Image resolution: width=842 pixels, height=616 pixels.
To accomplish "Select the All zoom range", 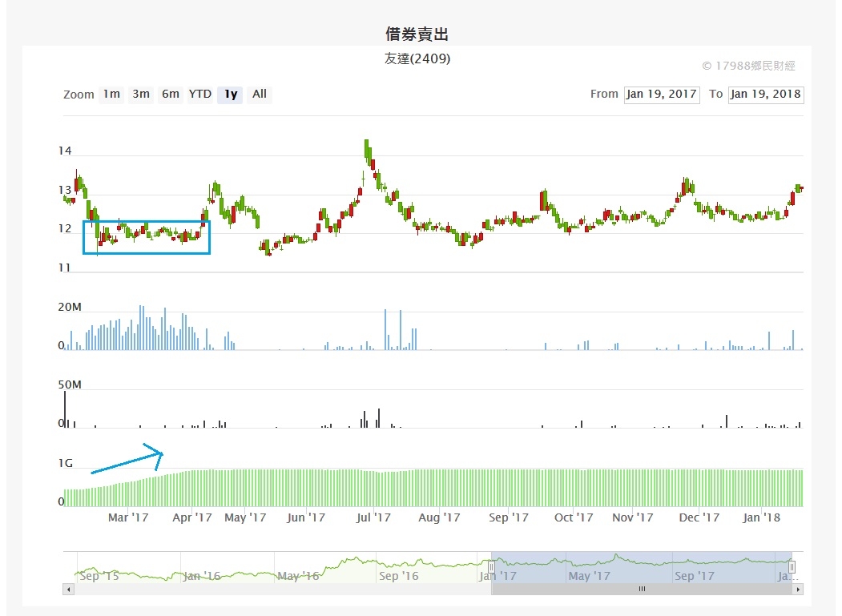I will tap(260, 95).
